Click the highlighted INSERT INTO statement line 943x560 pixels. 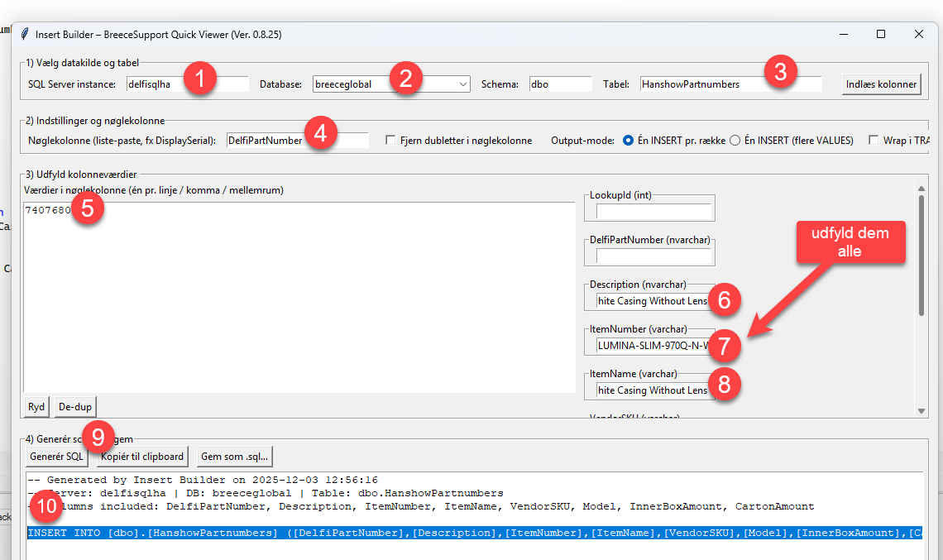tap(475, 533)
